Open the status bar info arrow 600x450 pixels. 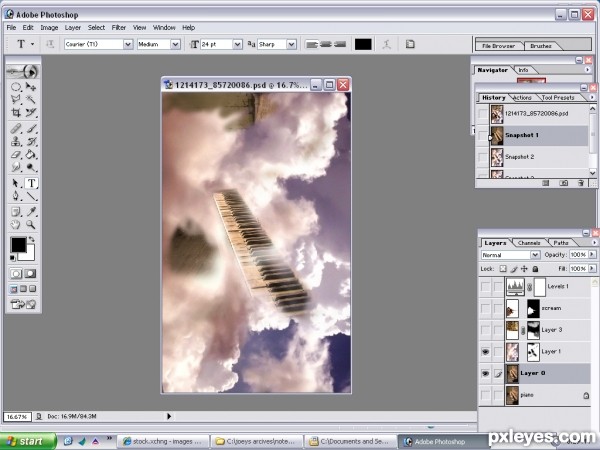point(169,416)
